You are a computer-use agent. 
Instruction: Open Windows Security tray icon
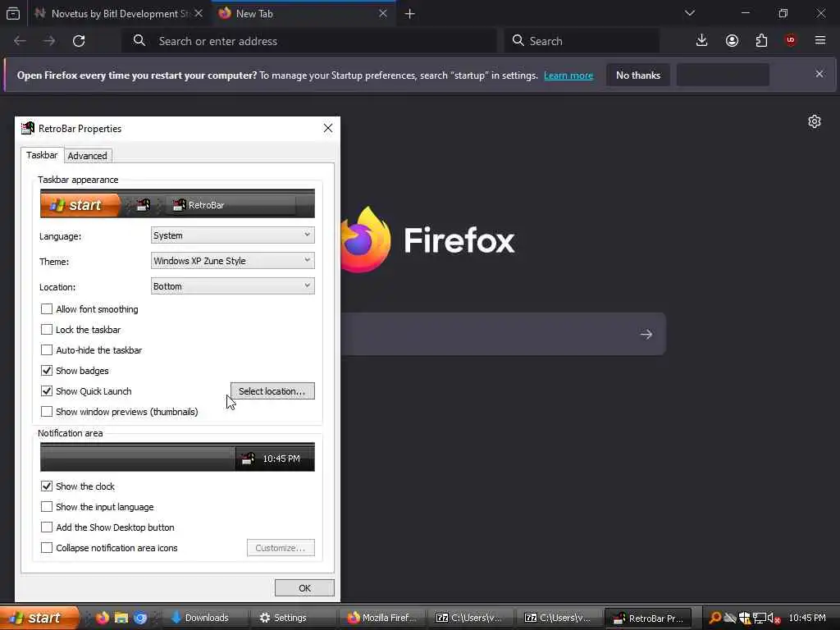pyautogui.click(x=745, y=618)
